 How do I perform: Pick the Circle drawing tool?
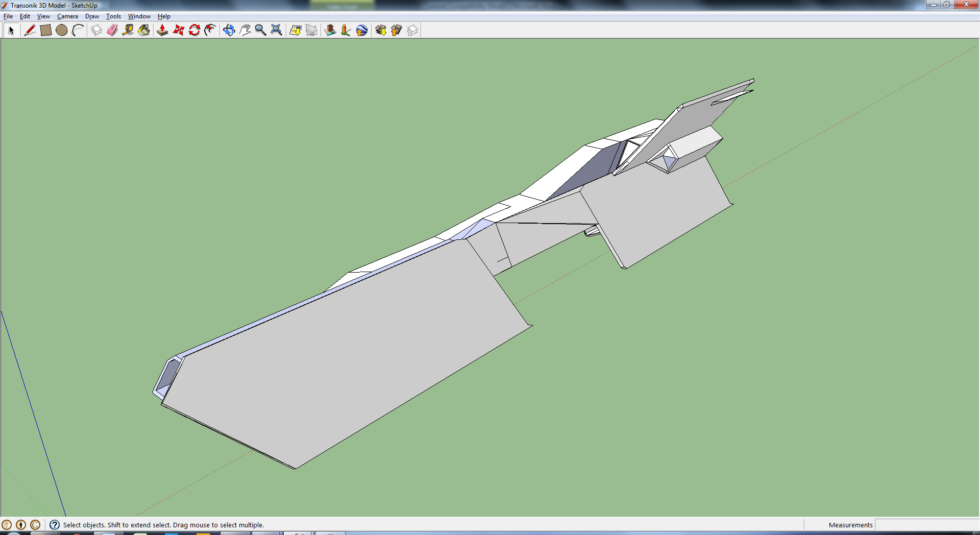tap(61, 30)
